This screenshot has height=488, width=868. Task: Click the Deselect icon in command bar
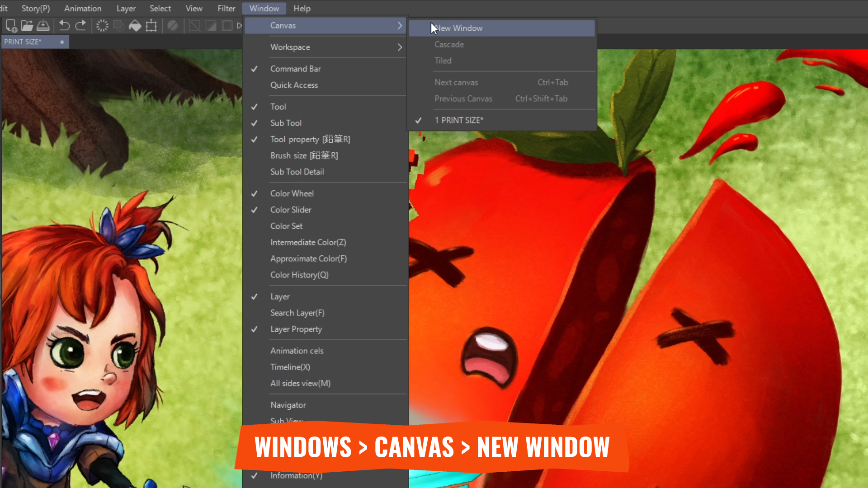(x=194, y=26)
